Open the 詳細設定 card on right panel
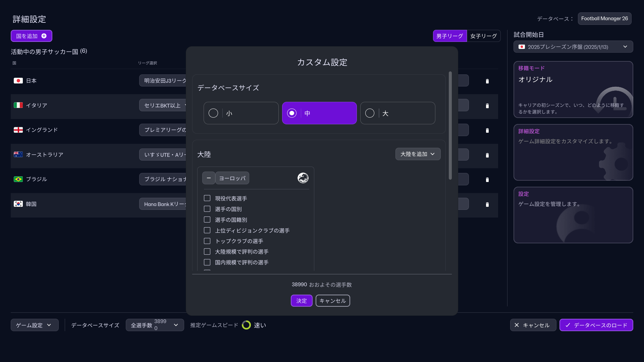 (573, 153)
